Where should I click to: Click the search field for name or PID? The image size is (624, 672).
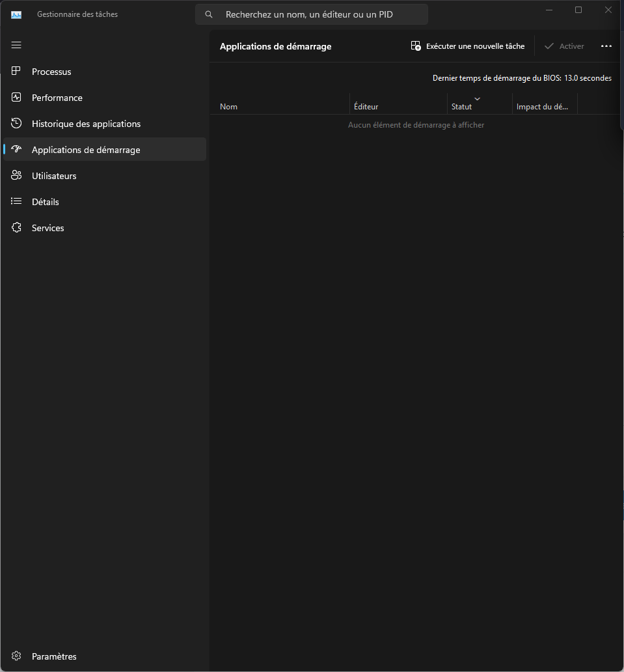coord(319,14)
